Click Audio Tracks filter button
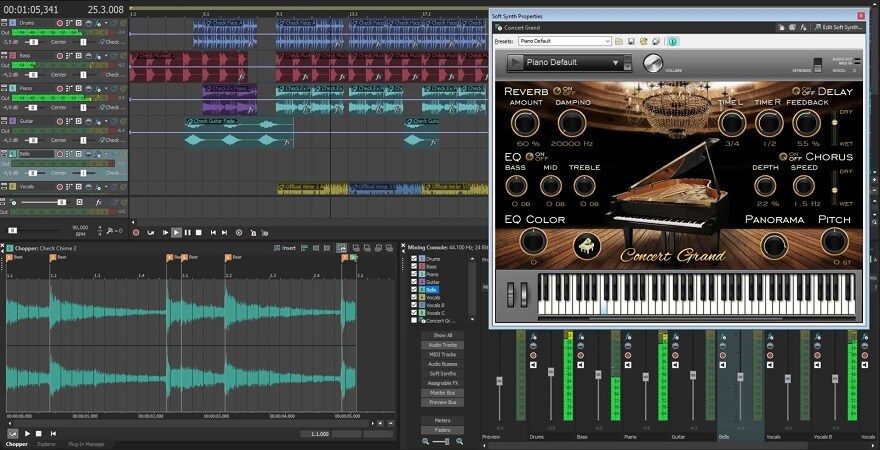The width and height of the screenshot is (880, 450). (443, 345)
